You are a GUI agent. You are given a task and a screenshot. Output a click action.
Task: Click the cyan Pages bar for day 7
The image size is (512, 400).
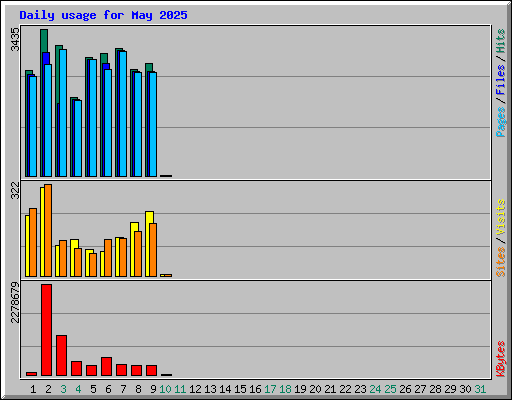click(x=123, y=114)
